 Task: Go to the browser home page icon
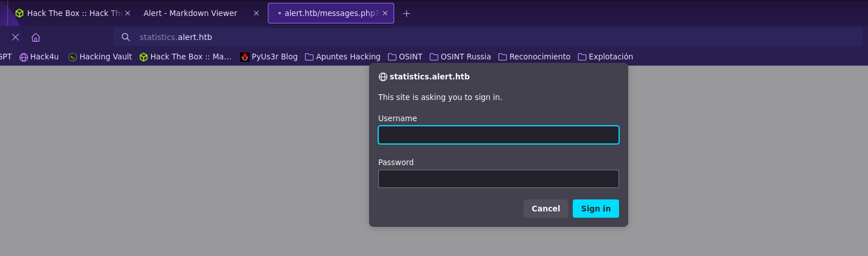pyautogui.click(x=35, y=37)
